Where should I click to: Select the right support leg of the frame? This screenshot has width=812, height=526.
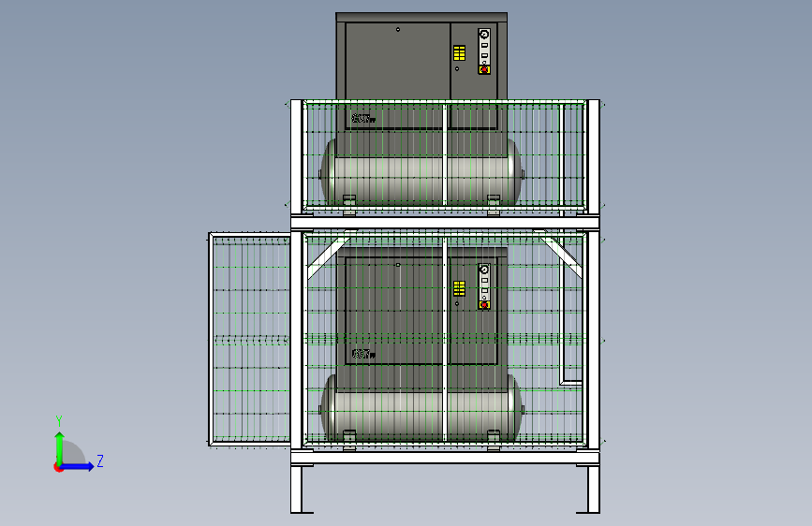coord(593,489)
